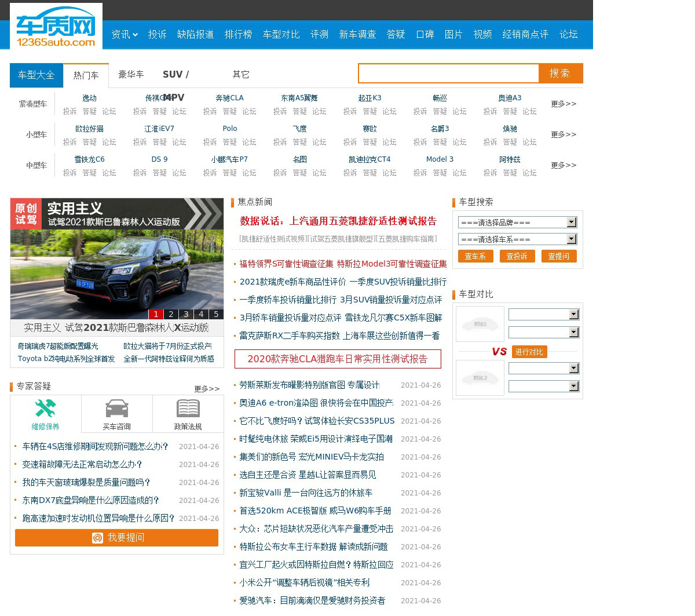Click the Subaru Forester banner image

(x=116, y=258)
